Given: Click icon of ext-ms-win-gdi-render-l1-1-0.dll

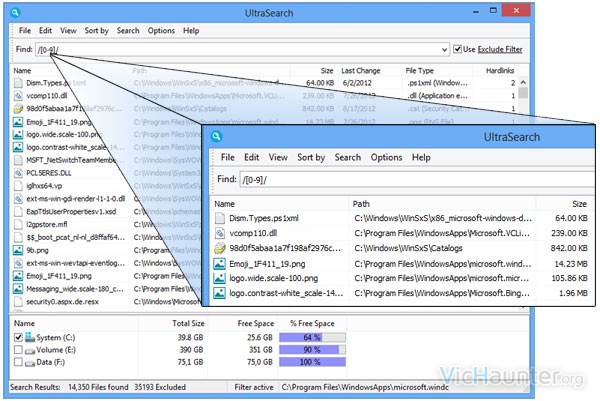Looking at the screenshot, I should coord(18,199).
